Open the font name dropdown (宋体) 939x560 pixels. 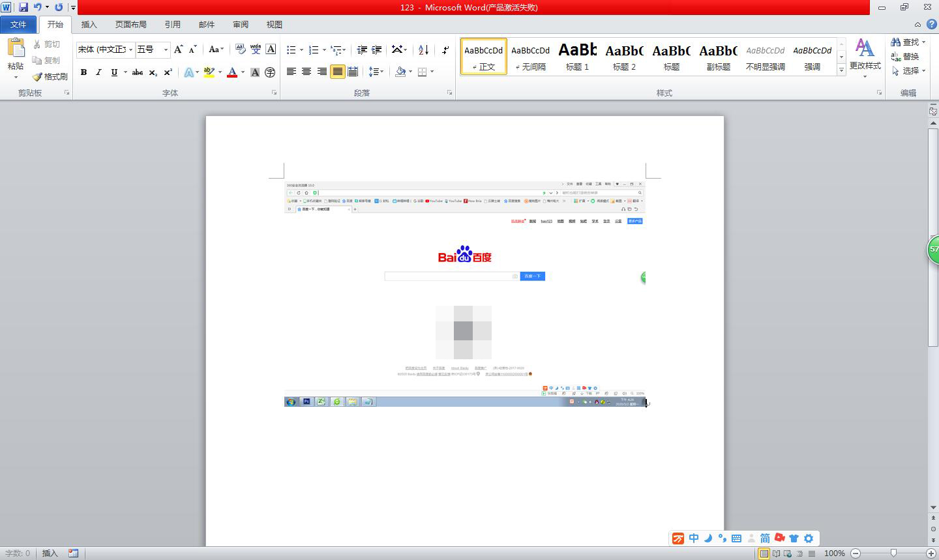[x=130, y=50]
